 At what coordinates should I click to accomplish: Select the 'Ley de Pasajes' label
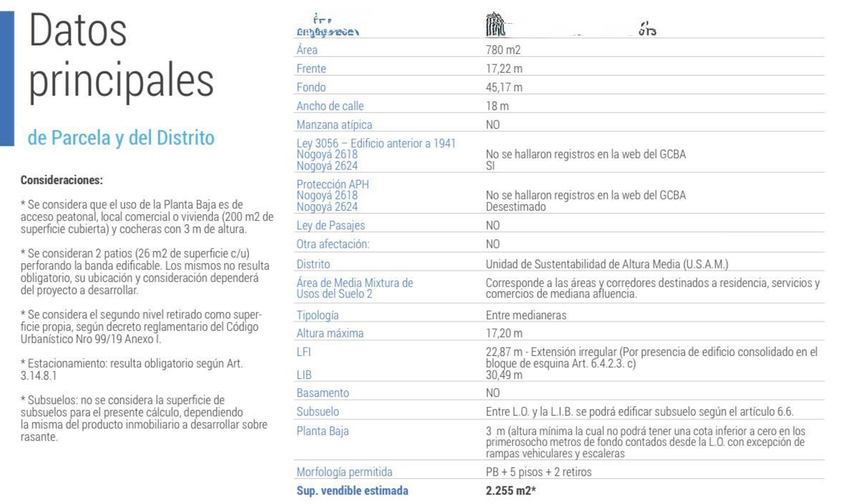[331, 226]
